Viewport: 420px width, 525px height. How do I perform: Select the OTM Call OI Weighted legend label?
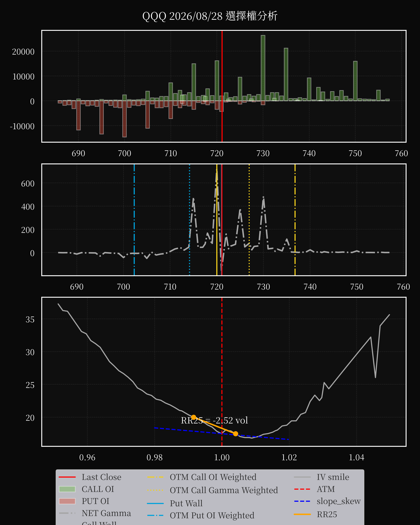tap(213, 477)
